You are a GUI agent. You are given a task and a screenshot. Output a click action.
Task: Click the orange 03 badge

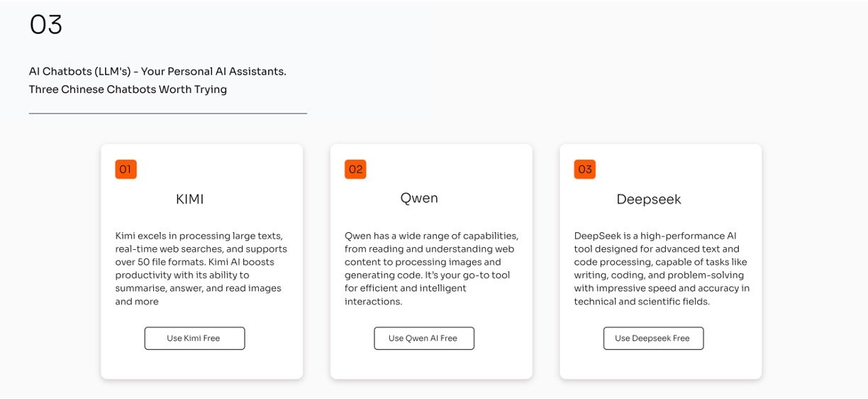584,169
